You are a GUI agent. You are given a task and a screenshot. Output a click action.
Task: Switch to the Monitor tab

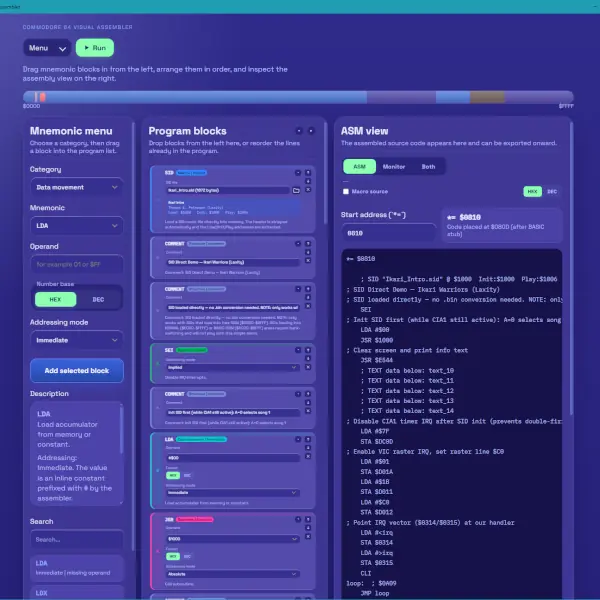pos(393,166)
